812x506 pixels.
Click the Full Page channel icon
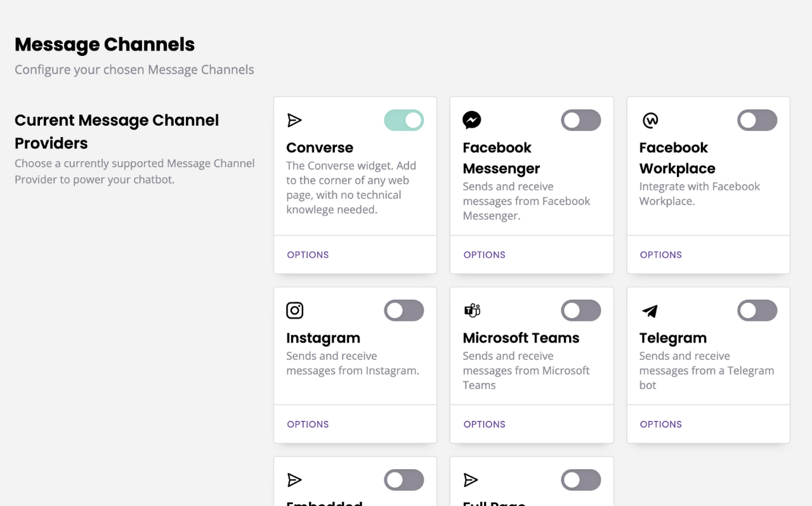[x=472, y=480]
